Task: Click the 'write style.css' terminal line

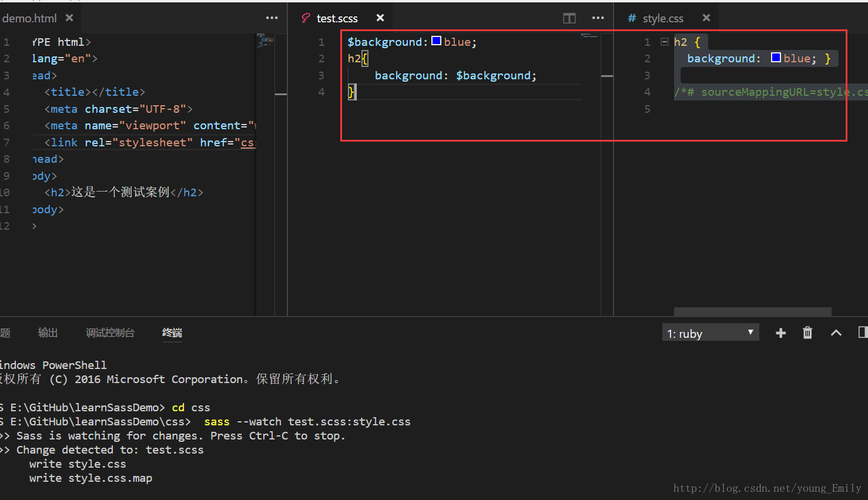Action: tap(78, 464)
